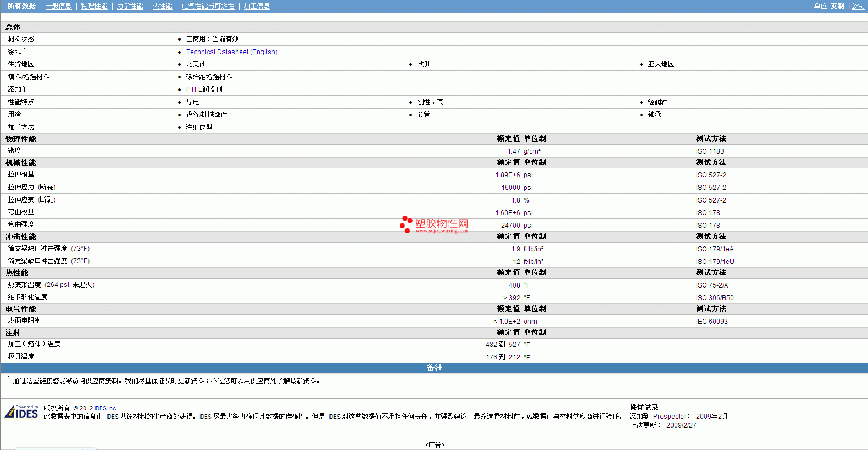Click the IEC 60093 test method text

click(x=711, y=322)
